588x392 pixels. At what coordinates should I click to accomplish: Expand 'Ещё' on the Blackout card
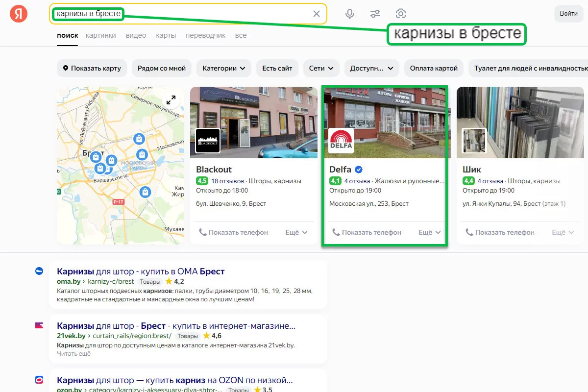click(296, 232)
